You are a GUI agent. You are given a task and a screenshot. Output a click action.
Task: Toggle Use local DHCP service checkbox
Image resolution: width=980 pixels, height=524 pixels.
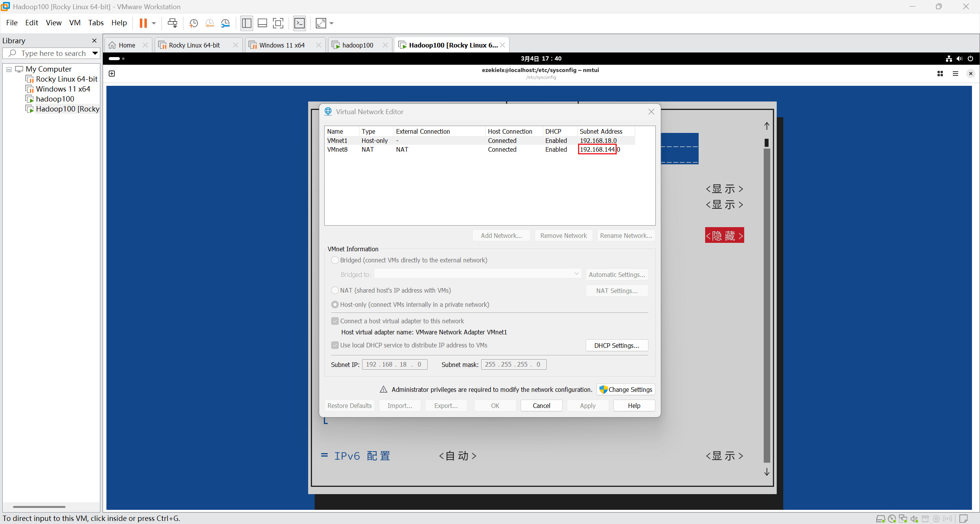point(335,345)
